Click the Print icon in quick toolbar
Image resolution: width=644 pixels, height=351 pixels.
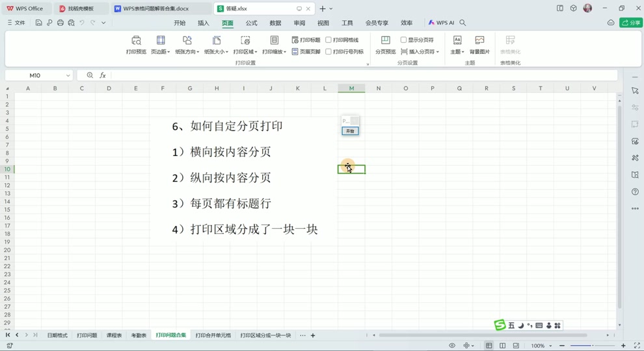[60, 23]
